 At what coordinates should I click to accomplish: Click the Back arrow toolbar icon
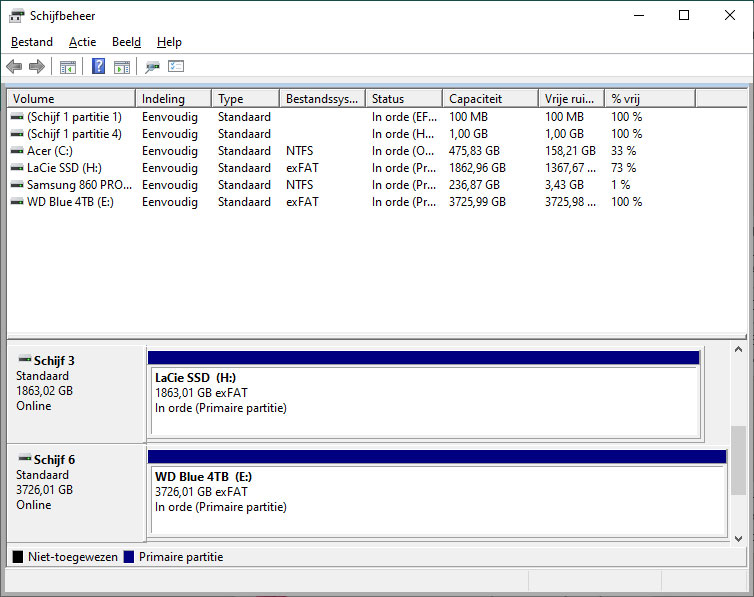(x=14, y=66)
